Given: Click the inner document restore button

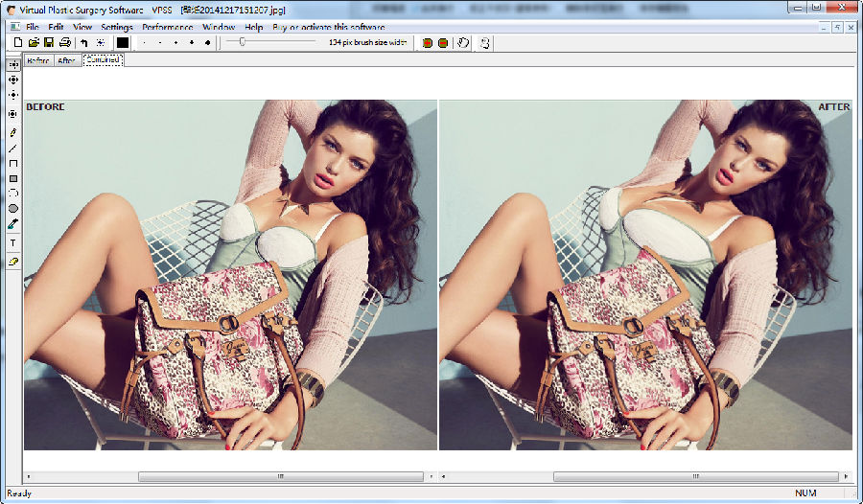Looking at the screenshot, I should click(837, 27).
